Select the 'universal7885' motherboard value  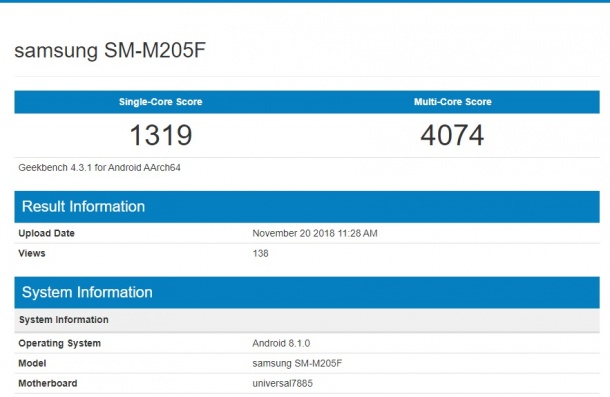coord(282,383)
